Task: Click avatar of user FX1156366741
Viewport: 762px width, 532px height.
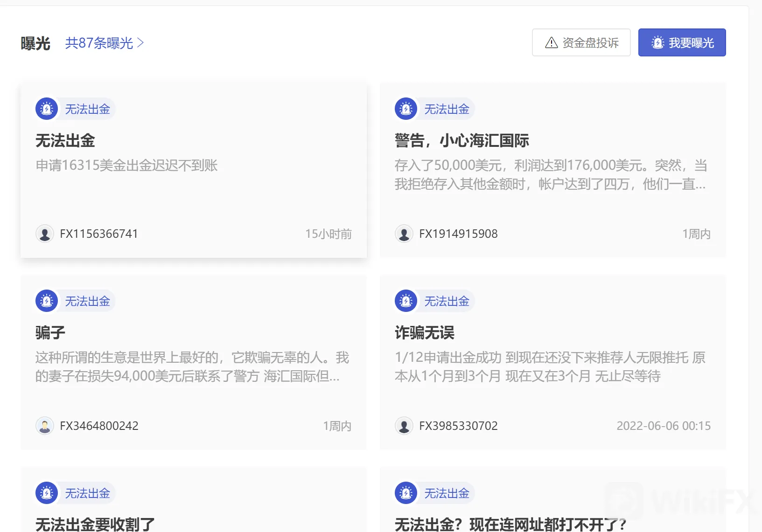Action: tap(45, 234)
